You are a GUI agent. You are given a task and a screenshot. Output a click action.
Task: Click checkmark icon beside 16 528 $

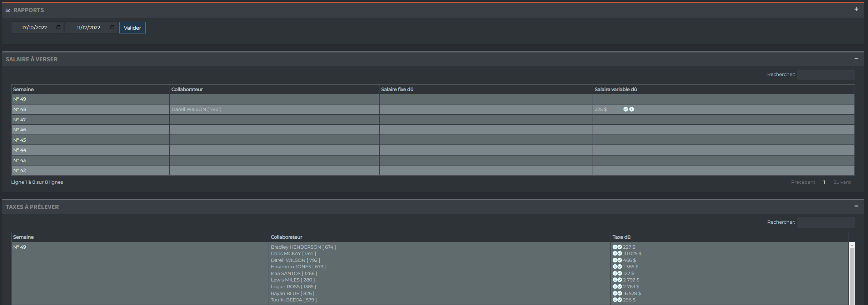point(620,294)
